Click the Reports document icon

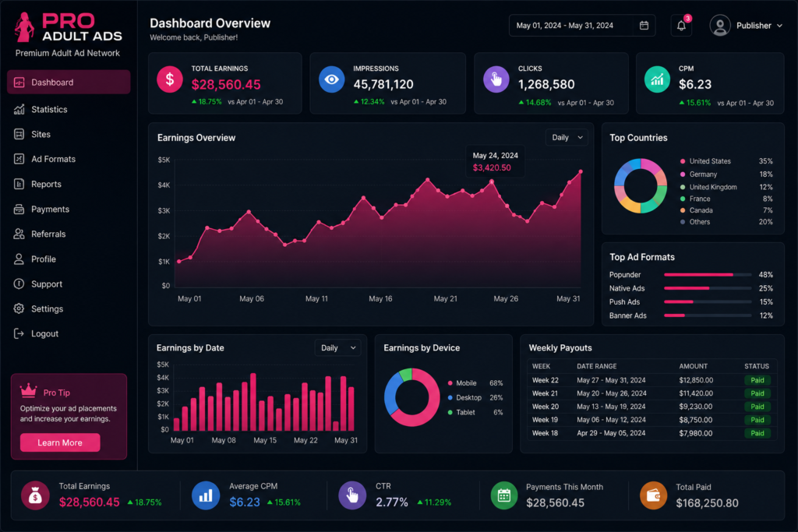[x=19, y=184]
